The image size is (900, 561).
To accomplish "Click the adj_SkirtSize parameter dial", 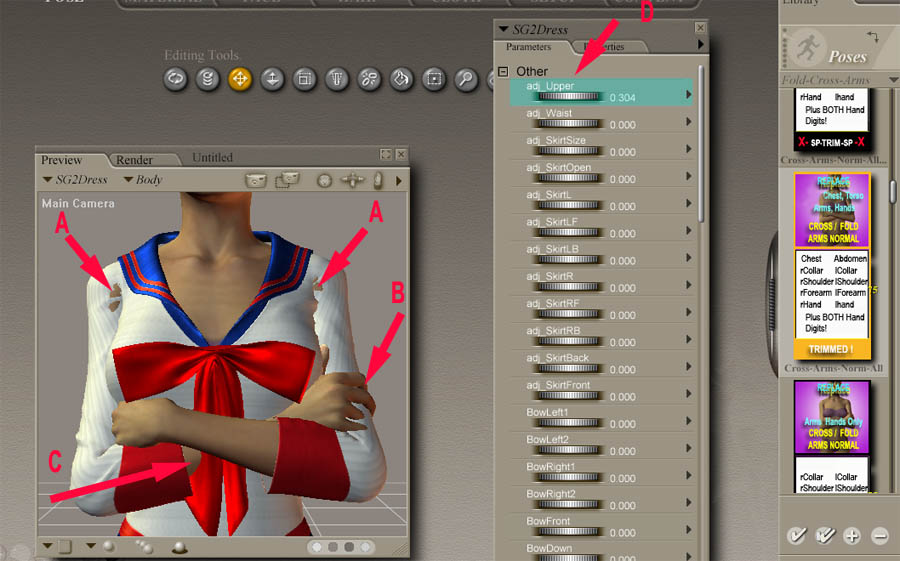I will 568,151.
